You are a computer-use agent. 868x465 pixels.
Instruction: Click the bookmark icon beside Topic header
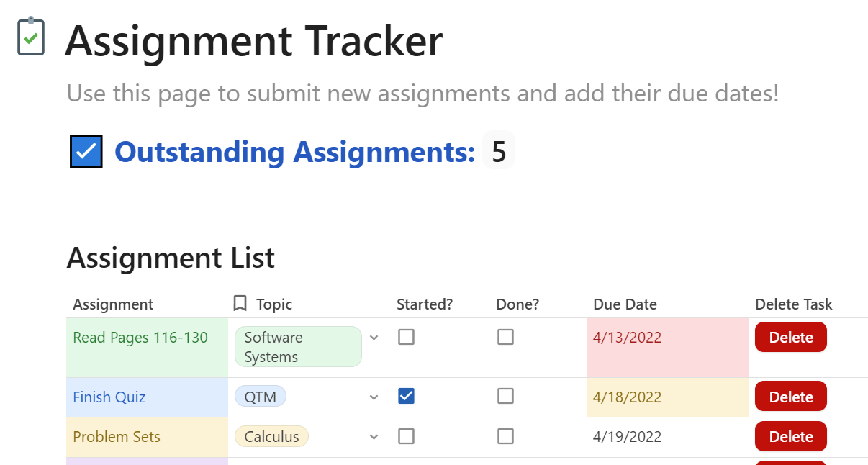tap(240, 304)
